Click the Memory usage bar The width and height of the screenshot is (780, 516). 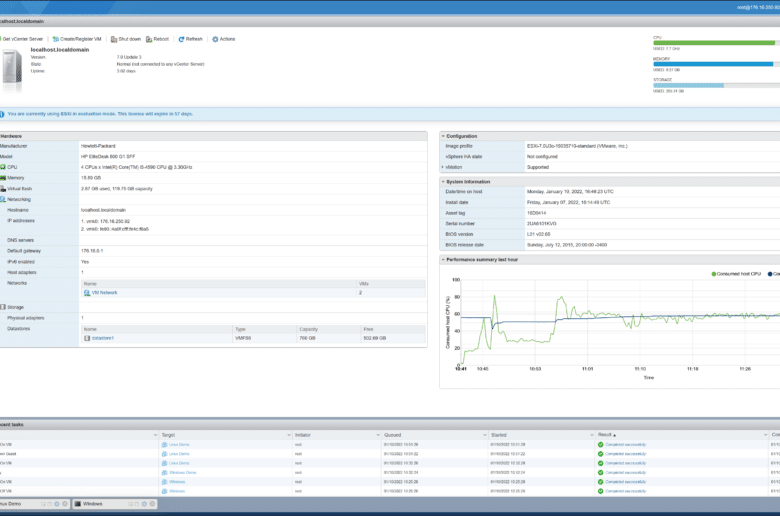tap(716, 64)
